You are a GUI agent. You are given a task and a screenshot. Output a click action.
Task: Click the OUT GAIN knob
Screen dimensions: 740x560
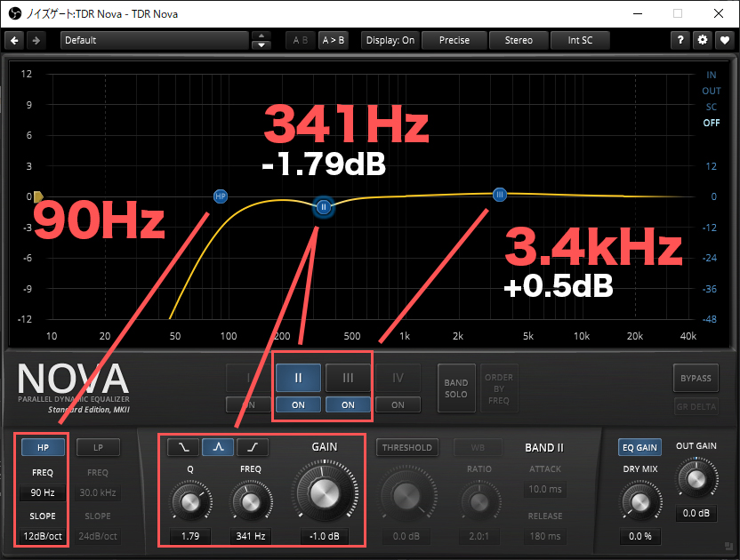696,479
